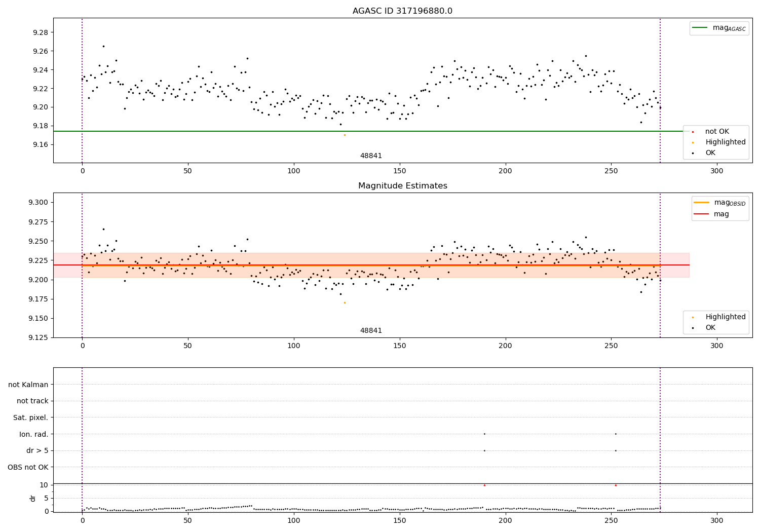
Task: Click Ion. rad. flag dot near sample 190
Action: 484,434
